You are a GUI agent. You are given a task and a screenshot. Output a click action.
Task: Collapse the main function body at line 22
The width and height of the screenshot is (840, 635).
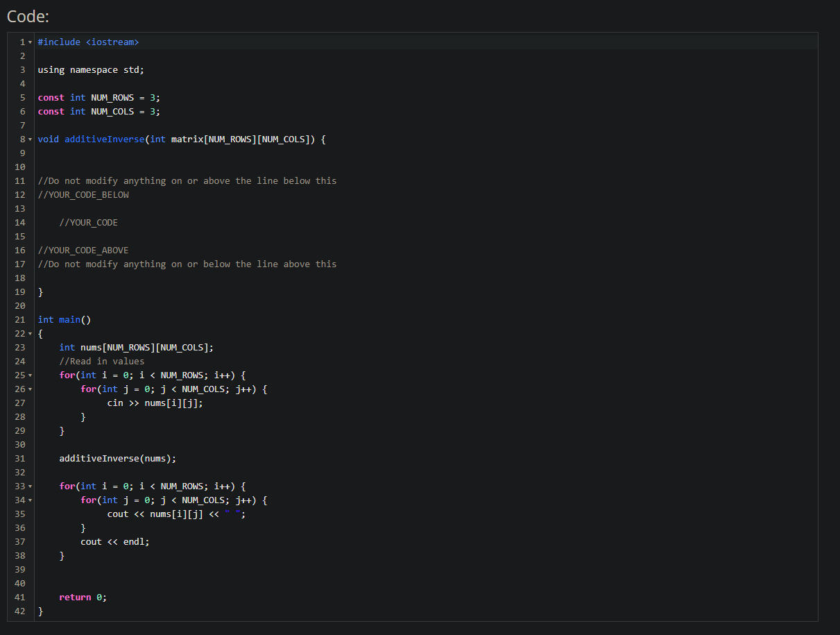pyautogui.click(x=29, y=333)
